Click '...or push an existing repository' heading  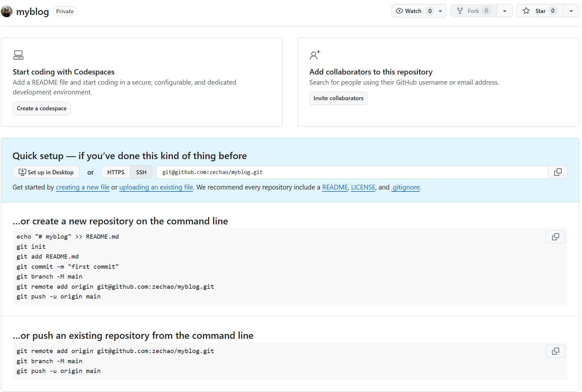[133, 336]
